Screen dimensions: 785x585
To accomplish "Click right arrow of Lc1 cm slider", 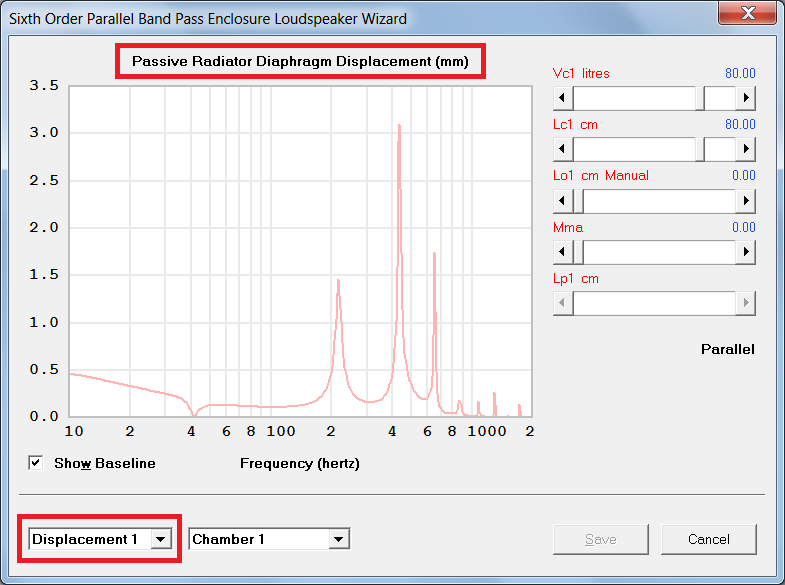I will pyautogui.click(x=745, y=149).
